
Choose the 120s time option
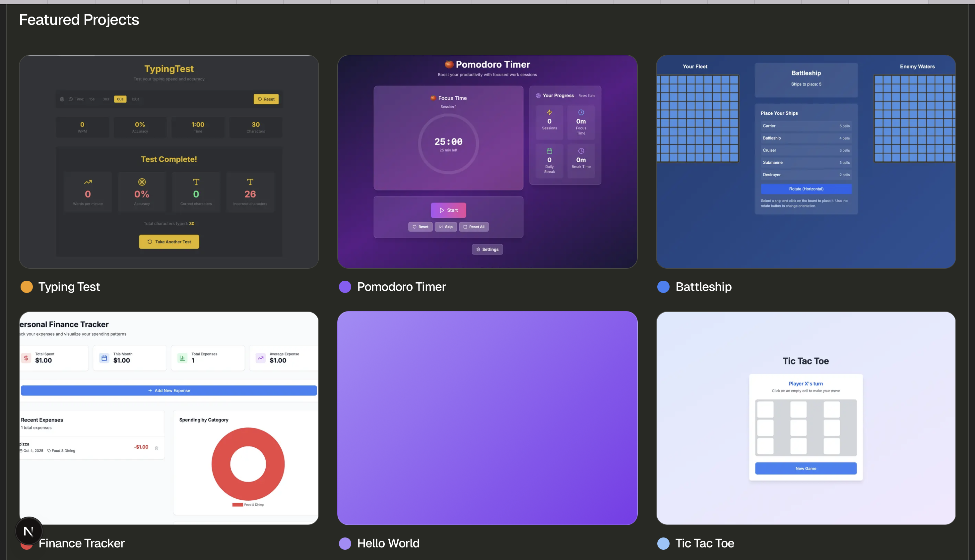tap(135, 99)
